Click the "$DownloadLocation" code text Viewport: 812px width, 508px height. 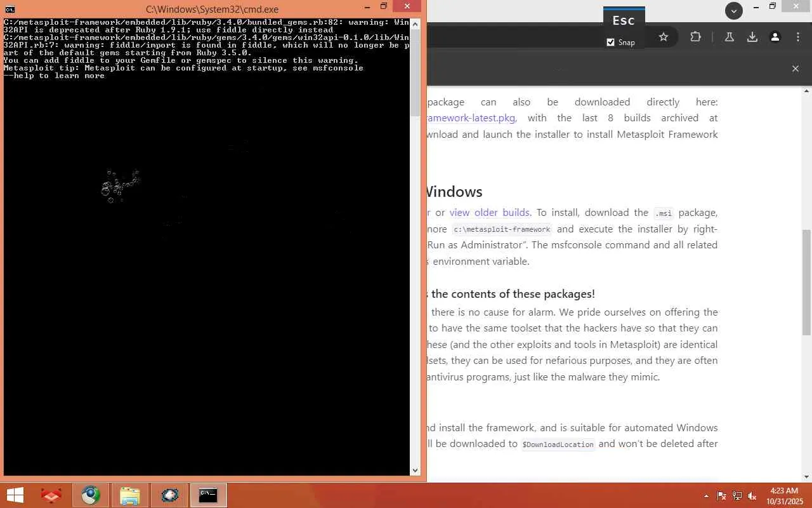(558, 444)
